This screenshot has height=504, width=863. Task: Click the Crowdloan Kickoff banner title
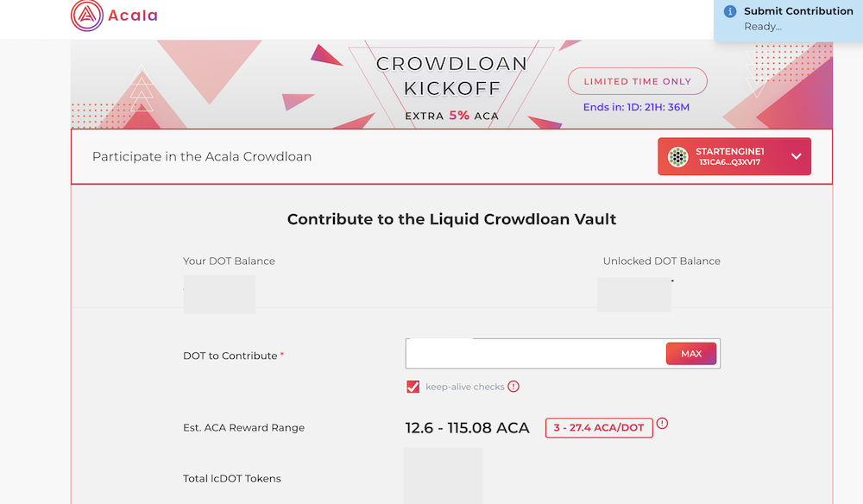pyautogui.click(x=452, y=76)
